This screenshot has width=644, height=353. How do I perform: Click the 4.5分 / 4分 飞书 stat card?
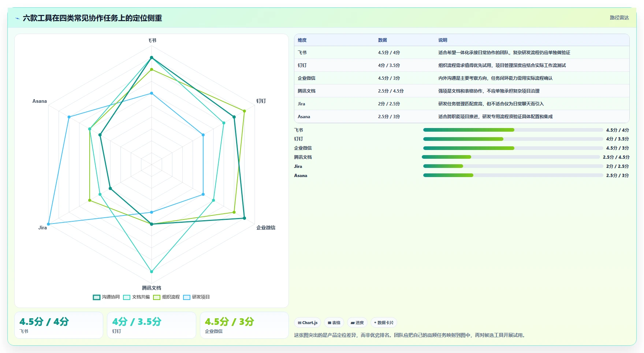tap(59, 325)
